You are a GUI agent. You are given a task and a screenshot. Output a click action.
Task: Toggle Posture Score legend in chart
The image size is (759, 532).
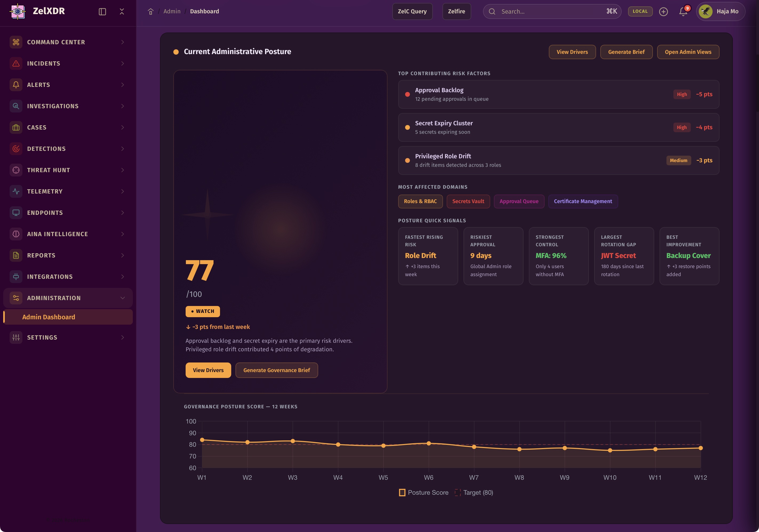tap(424, 492)
